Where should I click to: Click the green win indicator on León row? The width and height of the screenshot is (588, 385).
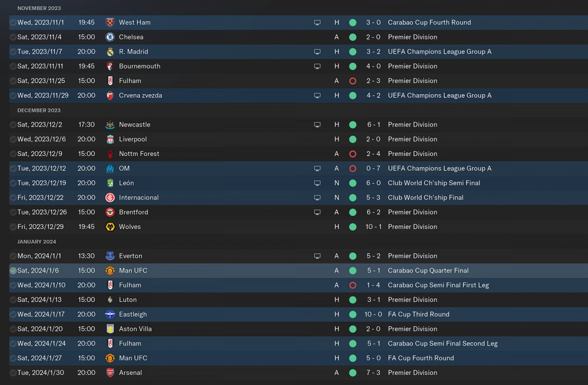click(x=352, y=183)
